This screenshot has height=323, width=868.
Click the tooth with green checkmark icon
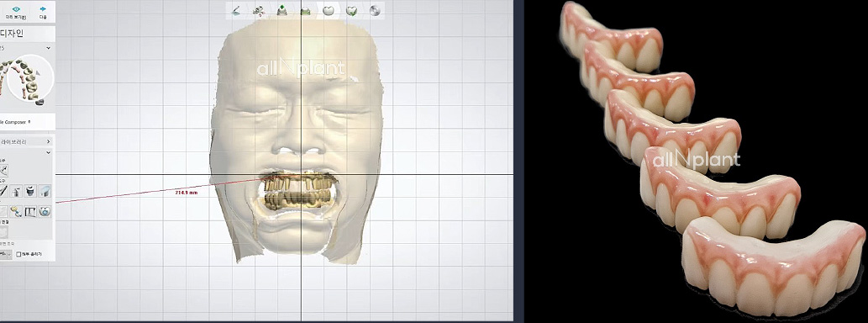click(x=351, y=11)
